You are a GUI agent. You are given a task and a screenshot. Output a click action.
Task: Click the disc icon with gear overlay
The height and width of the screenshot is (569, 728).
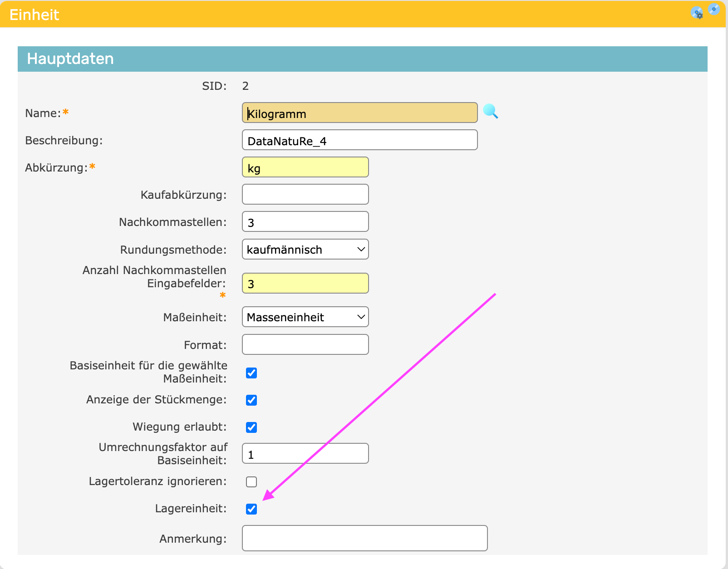[697, 13]
